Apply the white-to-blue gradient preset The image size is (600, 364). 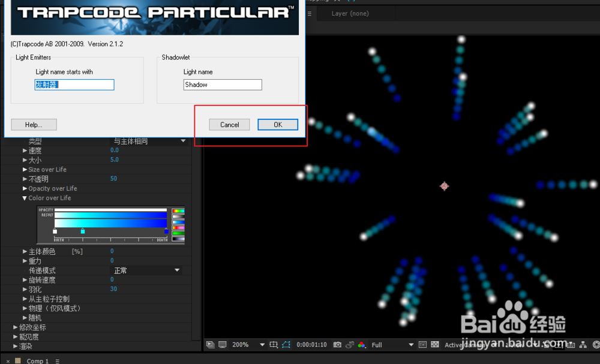point(178,222)
